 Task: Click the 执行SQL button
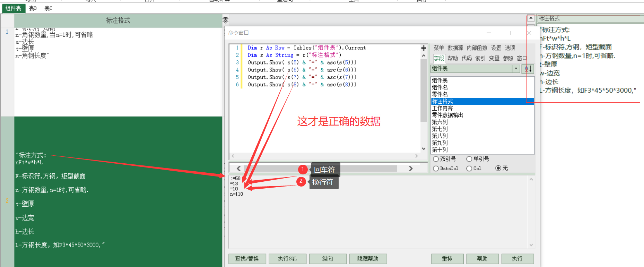tap(287, 259)
